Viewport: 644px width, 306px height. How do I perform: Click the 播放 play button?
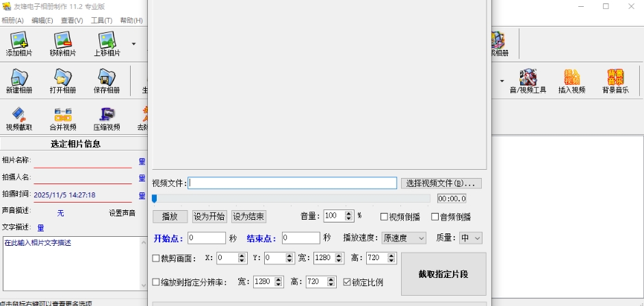170,216
